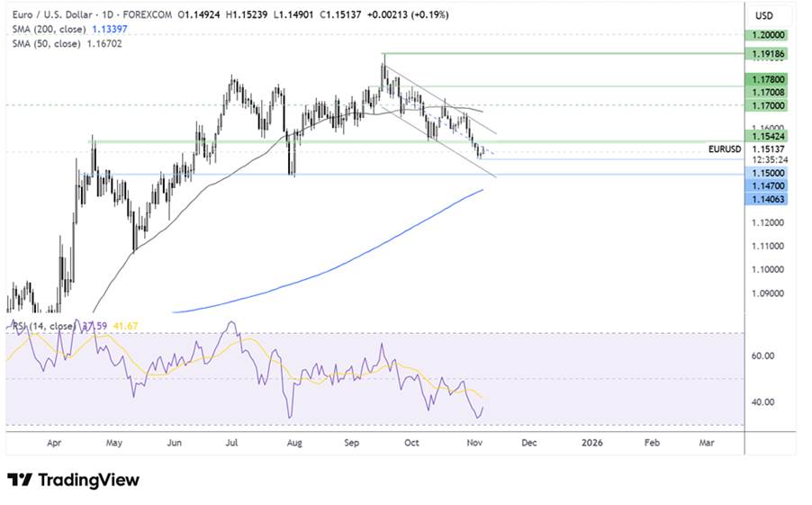Click the 1.17000 price level label
The image size is (812, 505).
[766, 105]
